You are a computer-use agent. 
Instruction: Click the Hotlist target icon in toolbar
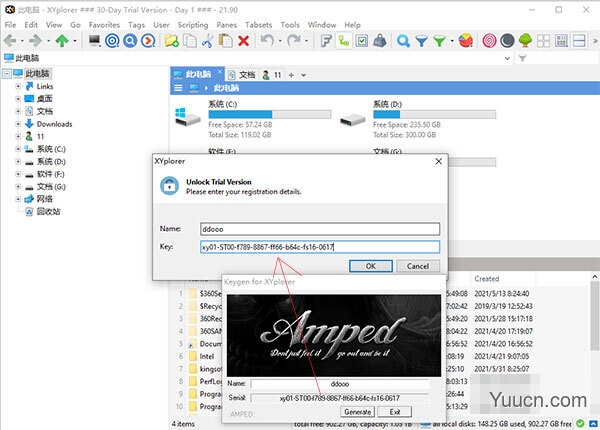tap(112, 41)
